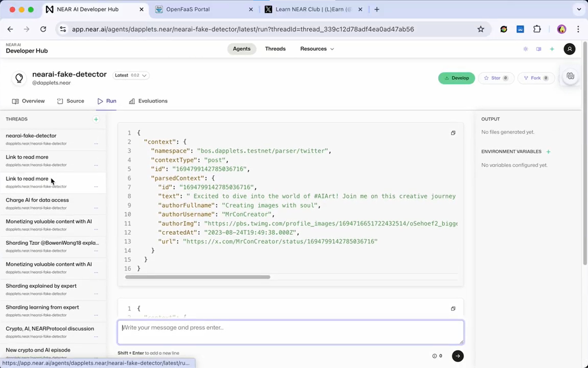588x368 pixels.
Task: Open the browser extensions puzzle icon
Action: tap(537, 29)
